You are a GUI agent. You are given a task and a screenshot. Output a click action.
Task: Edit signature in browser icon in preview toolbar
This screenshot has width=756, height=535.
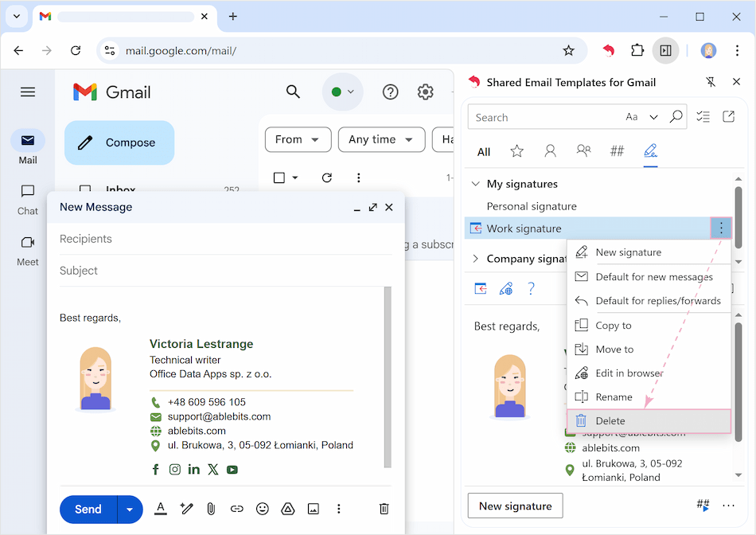(506, 288)
